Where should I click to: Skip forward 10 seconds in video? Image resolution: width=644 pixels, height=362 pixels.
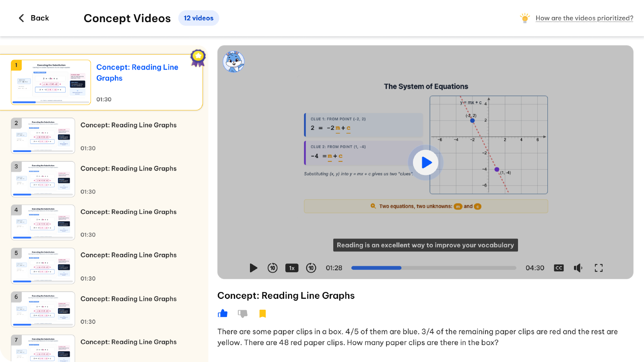[x=311, y=268]
